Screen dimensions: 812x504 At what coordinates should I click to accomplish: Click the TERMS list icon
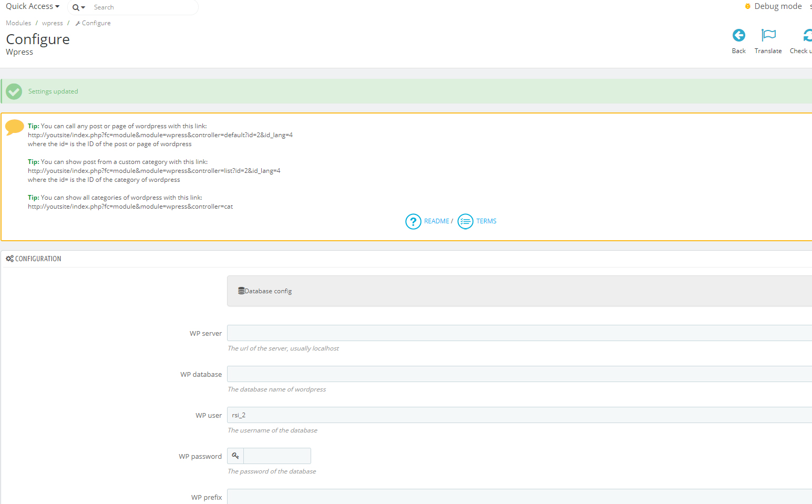[x=465, y=221]
